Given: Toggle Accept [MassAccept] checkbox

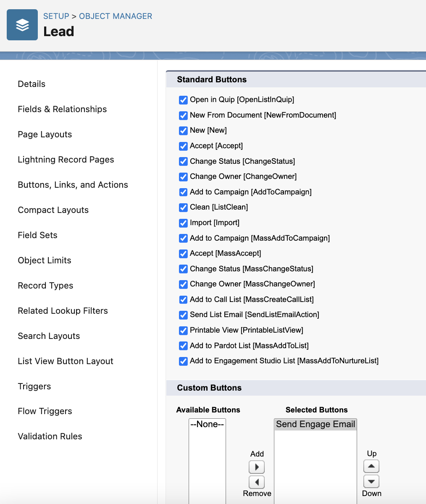Looking at the screenshot, I should point(183,254).
